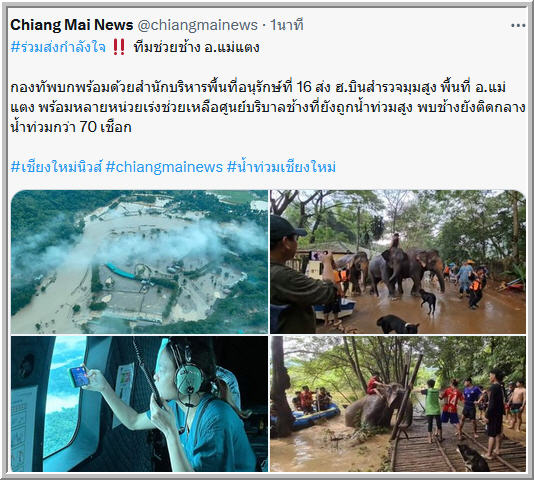Open the helicopter passenger with headset photo

click(139, 404)
